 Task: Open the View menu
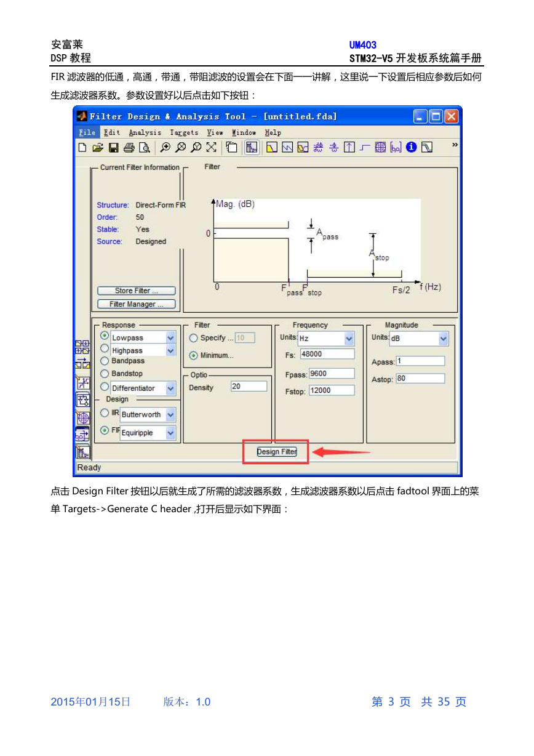pos(215,132)
